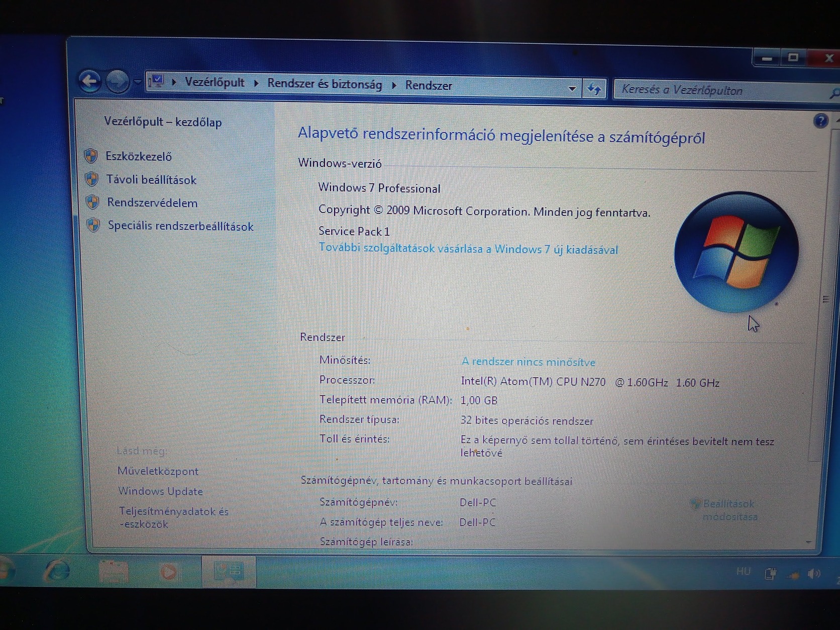
Task: Close the Rendszer window
Action: click(827, 59)
